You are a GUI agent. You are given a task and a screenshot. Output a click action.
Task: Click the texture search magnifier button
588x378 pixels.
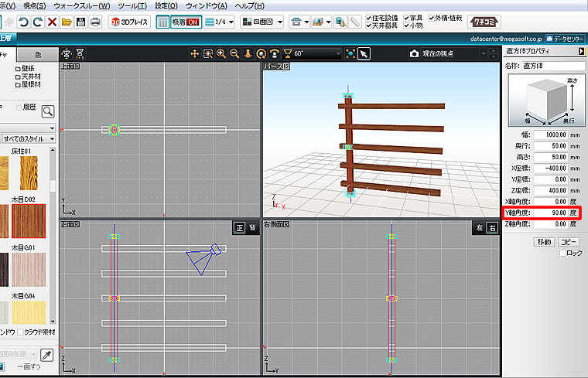pos(48,111)
